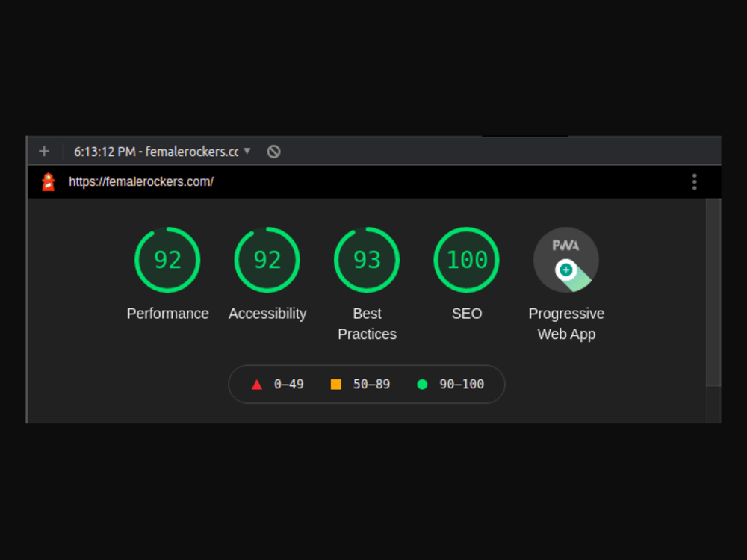Click the new tab plus control
The image size is (747, 560).
coord(43,151)
